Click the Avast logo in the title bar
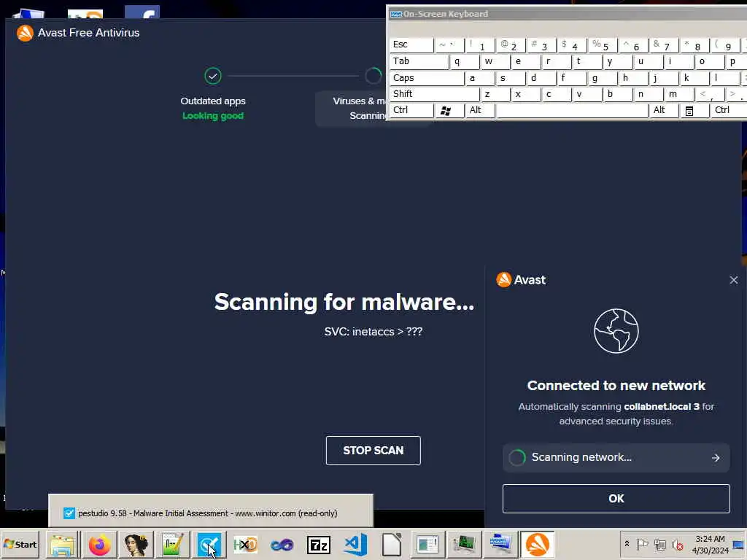This screenshot has width=747, height=560. 25,33
